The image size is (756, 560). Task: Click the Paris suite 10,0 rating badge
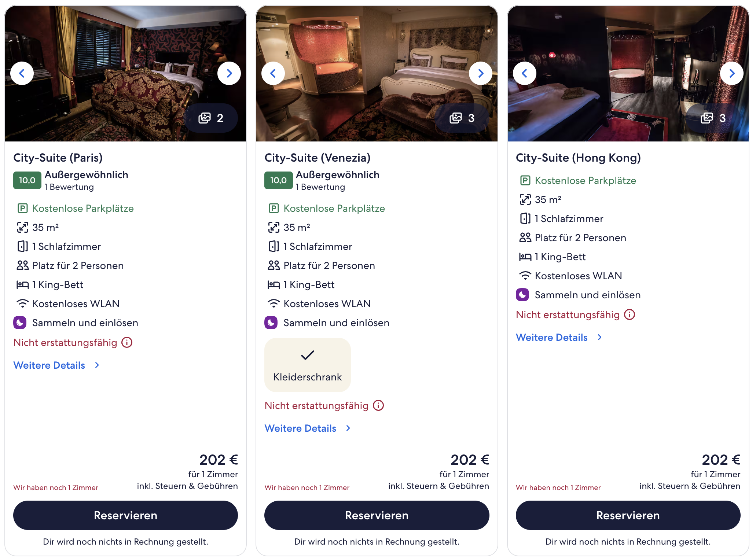pyautogui.click(x=27, y=180)
